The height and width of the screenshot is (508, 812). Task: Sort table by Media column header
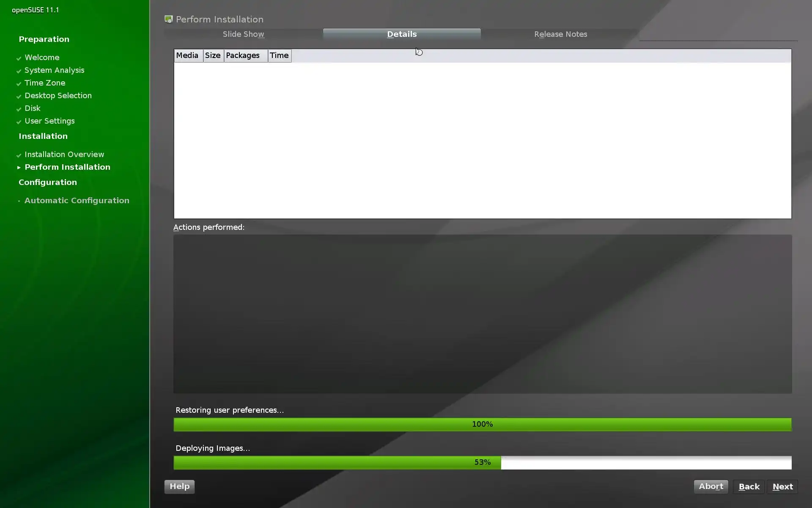click(x=188, y=55)
